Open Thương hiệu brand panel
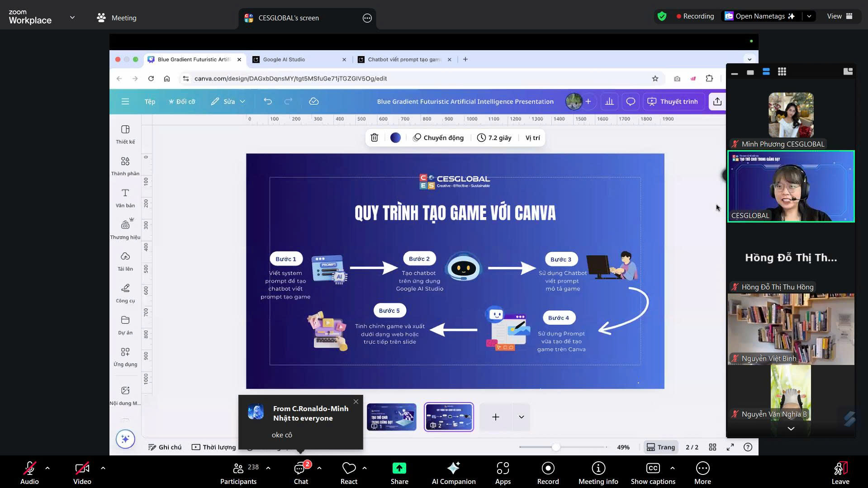Viewport: 868px width, 488px height. click(125, 229)
